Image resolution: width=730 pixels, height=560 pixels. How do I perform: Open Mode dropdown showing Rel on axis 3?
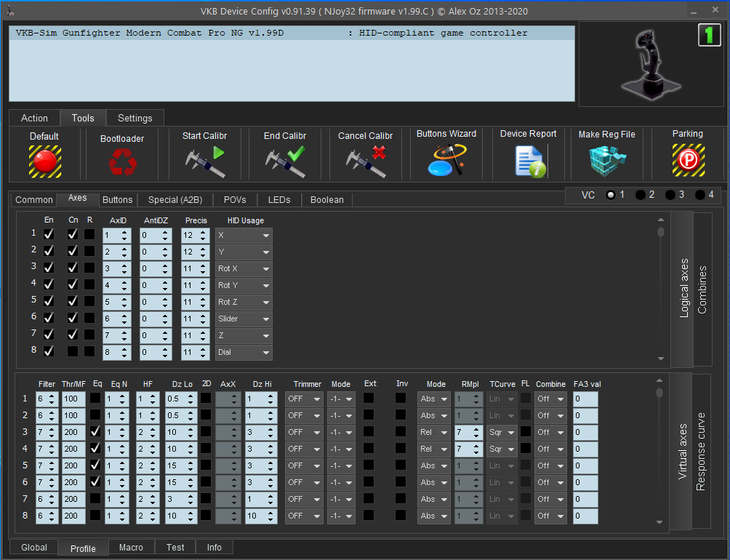coord(433,433)
